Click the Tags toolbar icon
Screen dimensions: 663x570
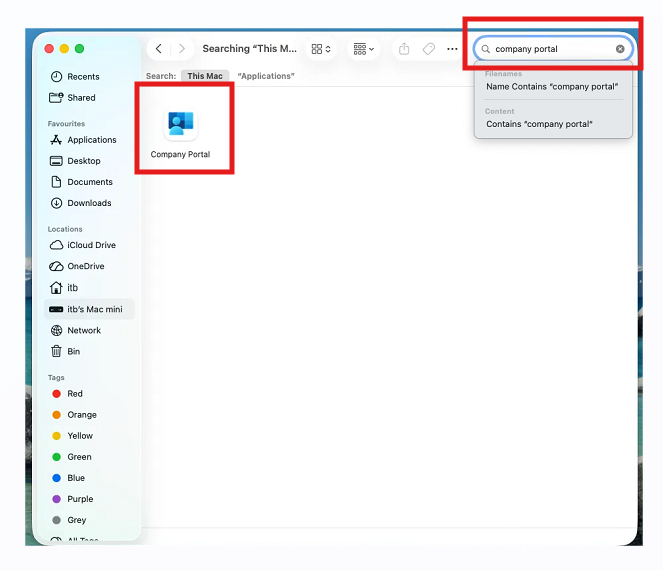[x=429, y=49]
